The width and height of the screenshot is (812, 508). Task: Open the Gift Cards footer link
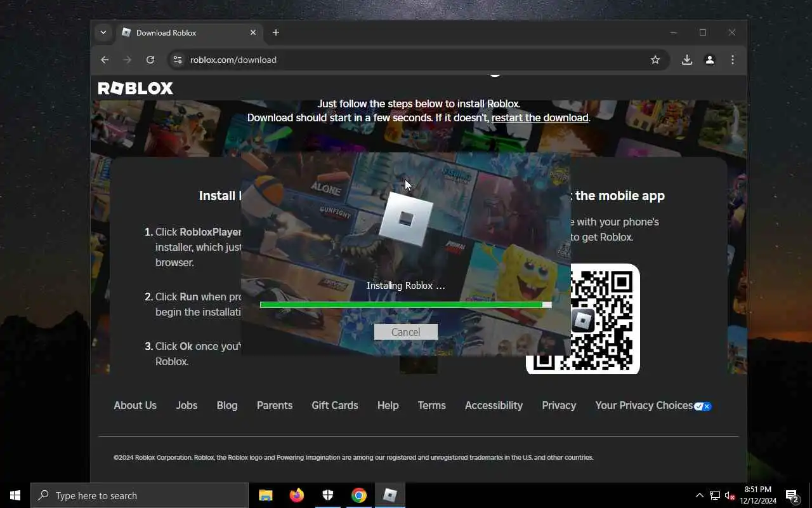(x=335, y=405)
